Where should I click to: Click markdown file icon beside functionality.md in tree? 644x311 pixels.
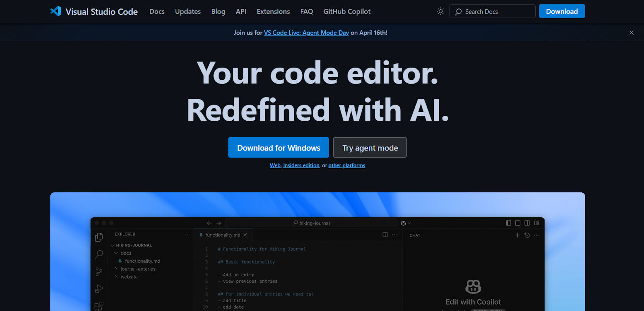120,261
